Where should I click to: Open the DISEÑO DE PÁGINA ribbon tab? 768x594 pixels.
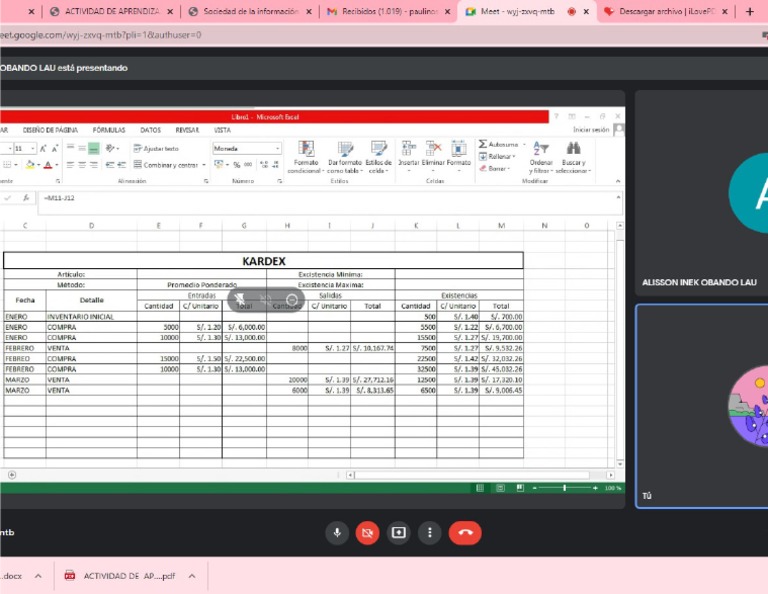[50, 130]
